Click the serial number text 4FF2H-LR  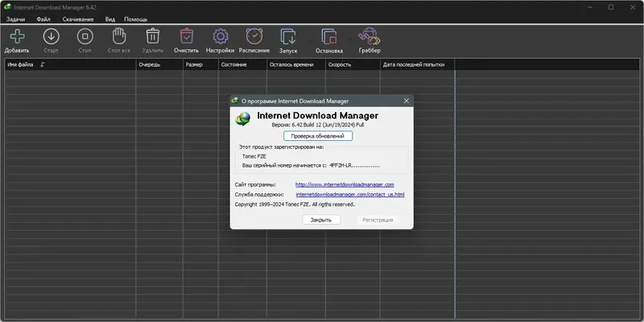click(x=340, y=165)
